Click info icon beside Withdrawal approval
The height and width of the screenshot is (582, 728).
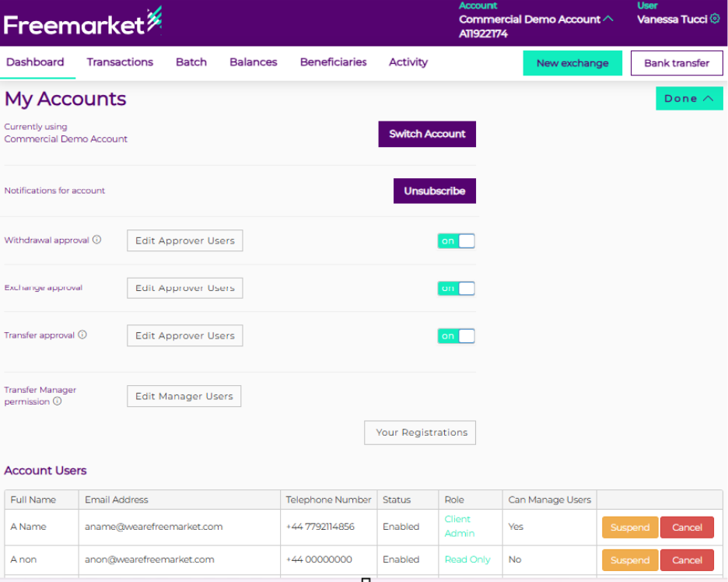tap(97, 240)
